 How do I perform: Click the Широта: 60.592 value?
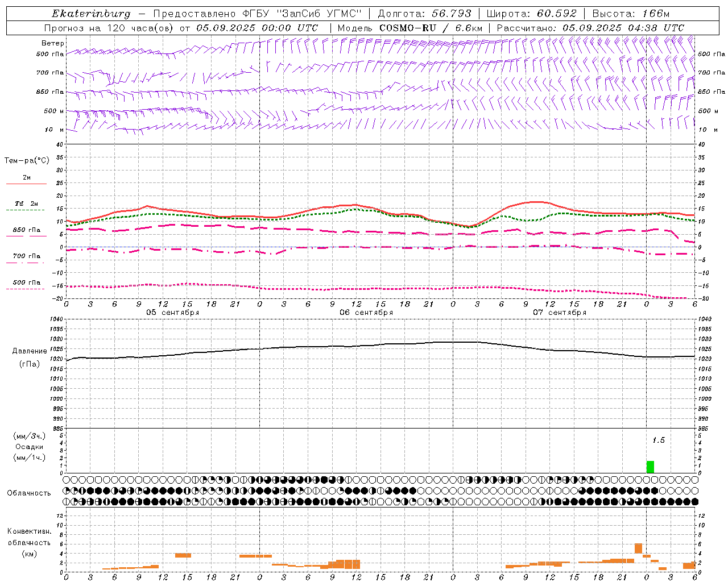click(531, 14)
